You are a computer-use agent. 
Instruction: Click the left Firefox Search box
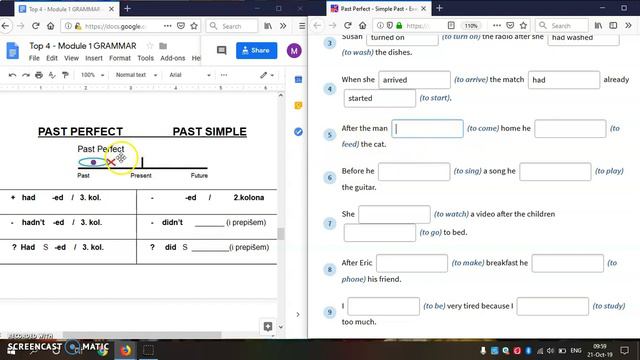(232, 26)
